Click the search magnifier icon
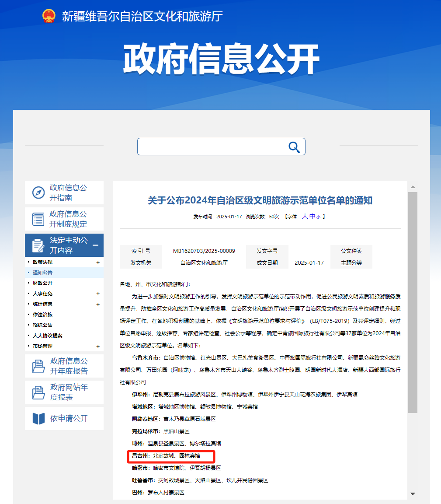This screenshot has width=441, height=504. (x=294, y=147)
